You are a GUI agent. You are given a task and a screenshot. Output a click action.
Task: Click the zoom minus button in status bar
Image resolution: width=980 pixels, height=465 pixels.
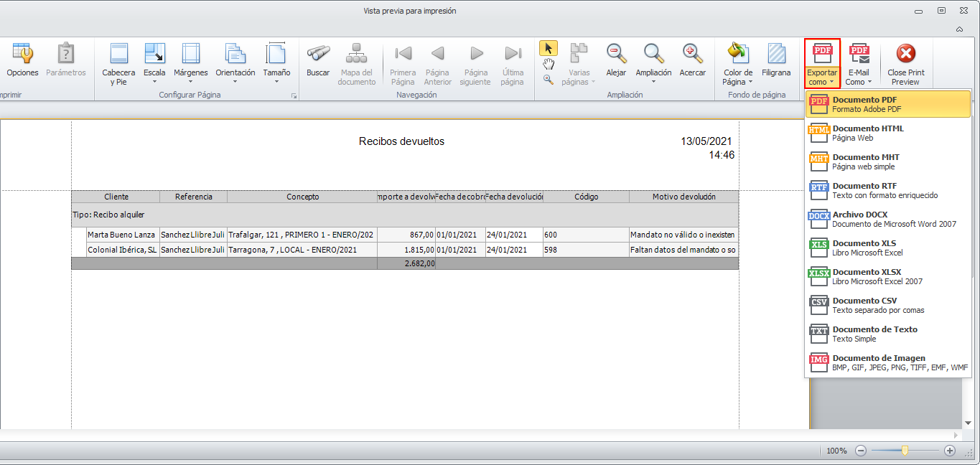(x=861, y=451)
